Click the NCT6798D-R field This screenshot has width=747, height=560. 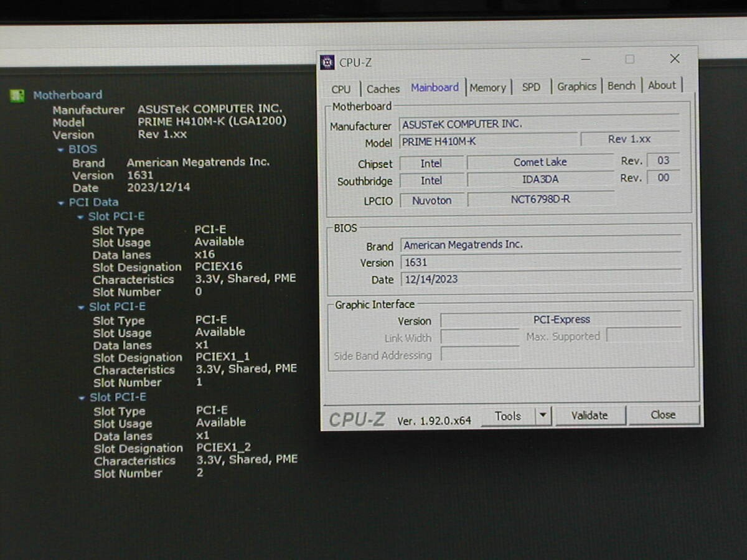coord(540,200)
